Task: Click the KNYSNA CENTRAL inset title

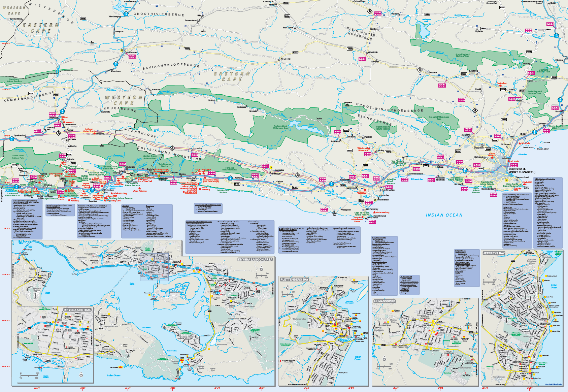Action: [x=77, y=310]
